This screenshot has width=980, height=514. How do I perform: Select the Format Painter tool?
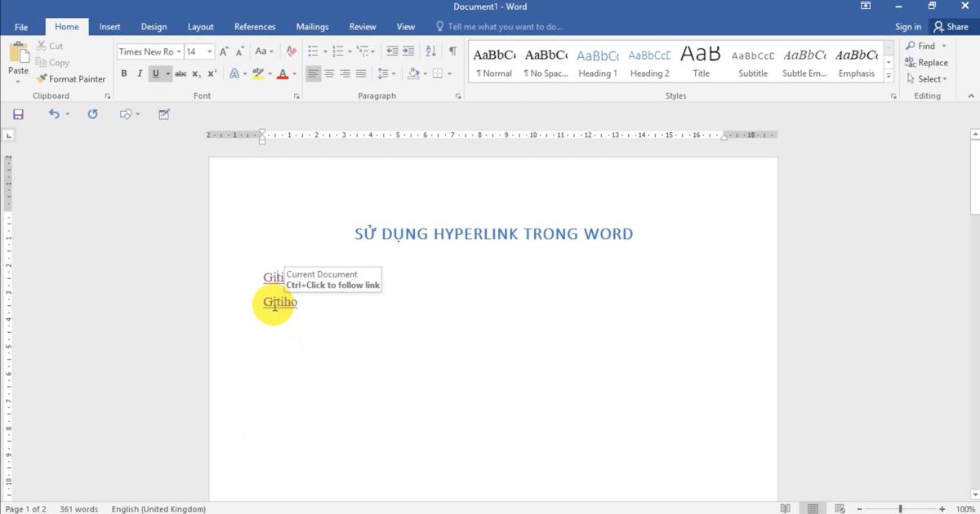point(71,78)
